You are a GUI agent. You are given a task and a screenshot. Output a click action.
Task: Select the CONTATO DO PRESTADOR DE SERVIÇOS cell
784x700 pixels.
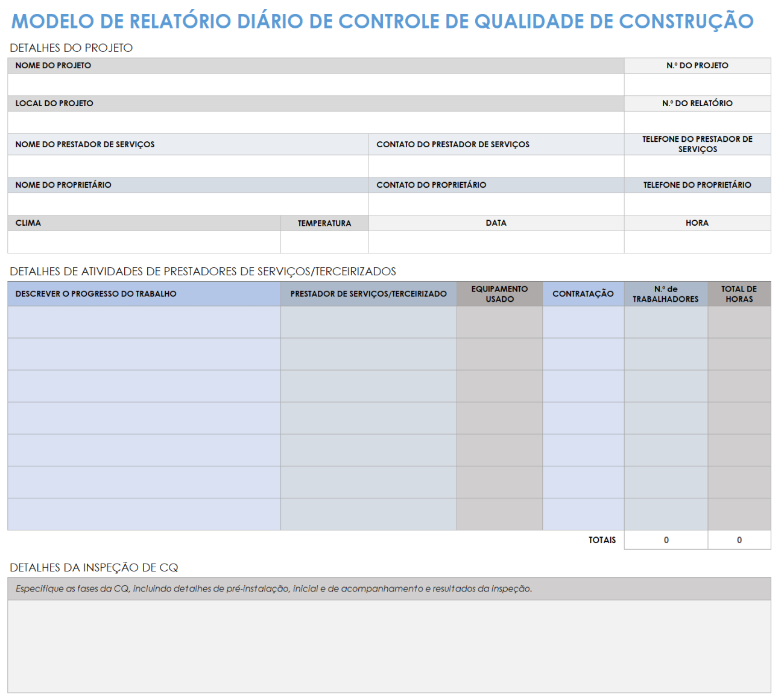[x=495, y=165]
